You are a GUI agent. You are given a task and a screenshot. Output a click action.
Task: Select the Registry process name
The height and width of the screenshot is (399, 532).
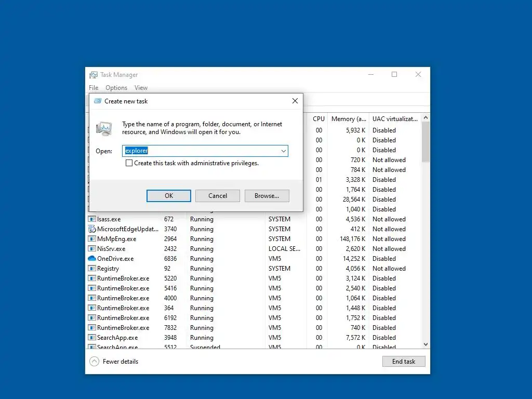pyautogui.click(x=108, y=269)
